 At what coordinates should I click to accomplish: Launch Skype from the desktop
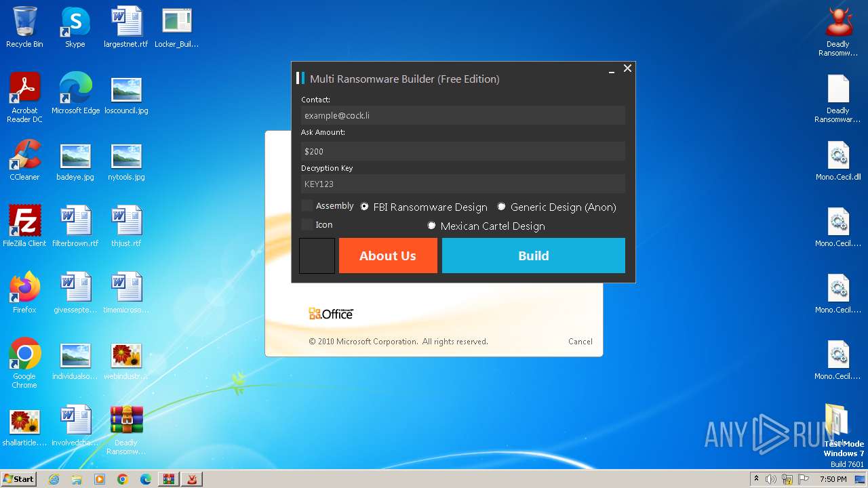point(75,27)
